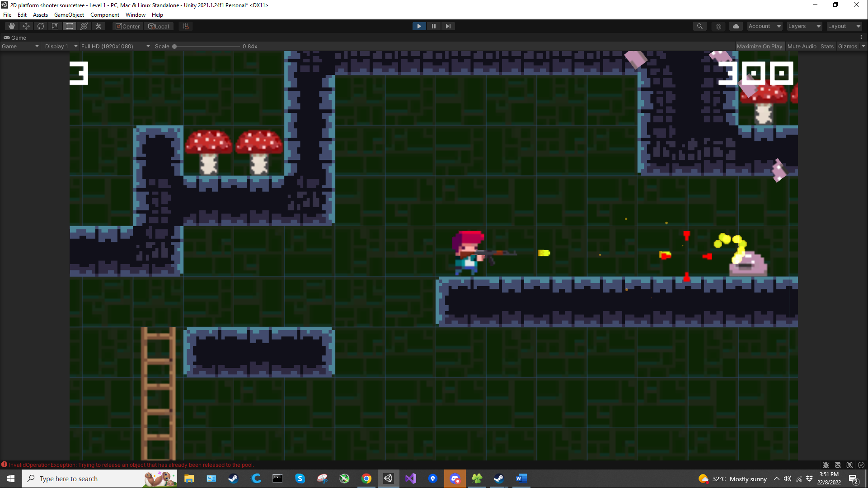Stop play mode with the Play button

[x=419, y=26]
